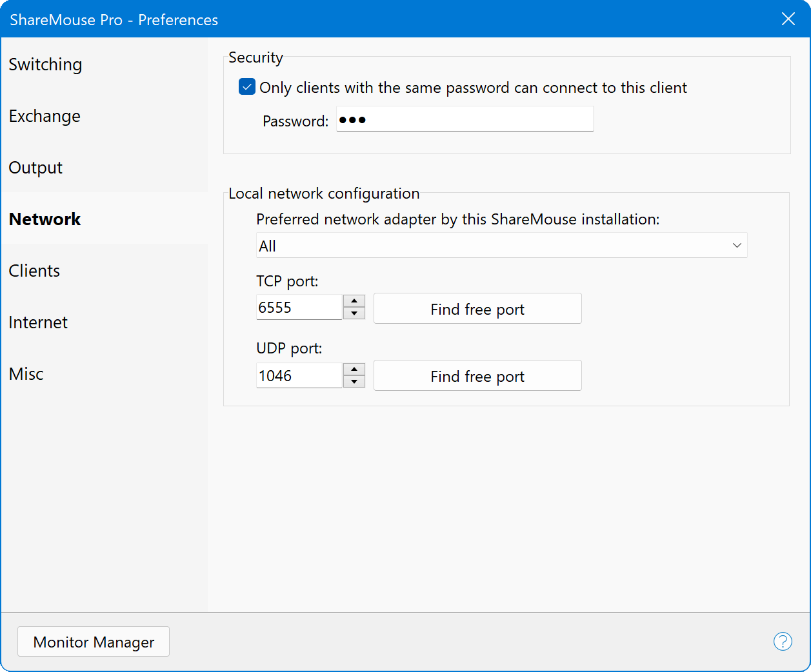Click the 'TCP port:' label
The width and height of the screenshot is (811, 672).
287,282
